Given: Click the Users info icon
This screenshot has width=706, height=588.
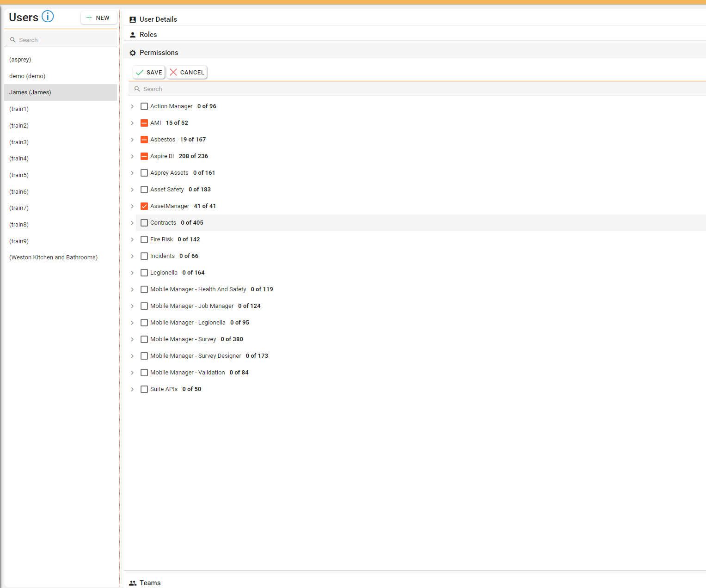Looking at the screenshot, I should [x=48, y=17].
